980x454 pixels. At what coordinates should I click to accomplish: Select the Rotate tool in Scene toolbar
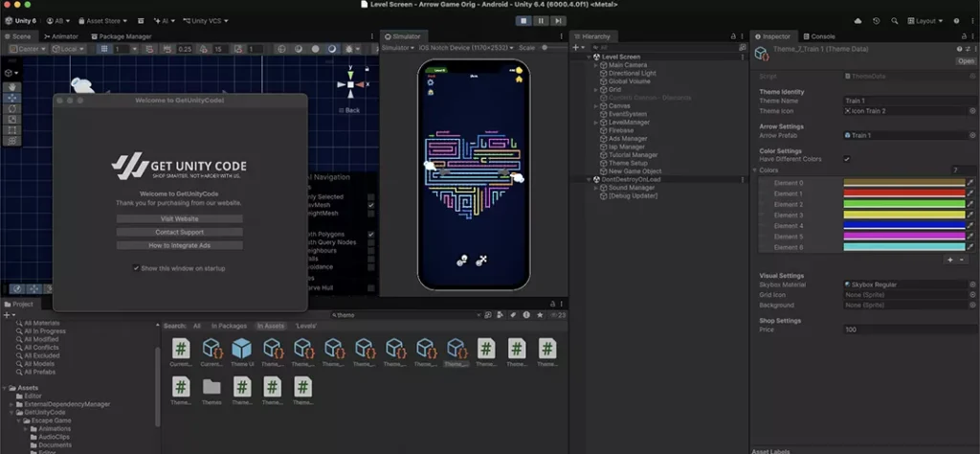pyautogui.click(x=12, y=108)
